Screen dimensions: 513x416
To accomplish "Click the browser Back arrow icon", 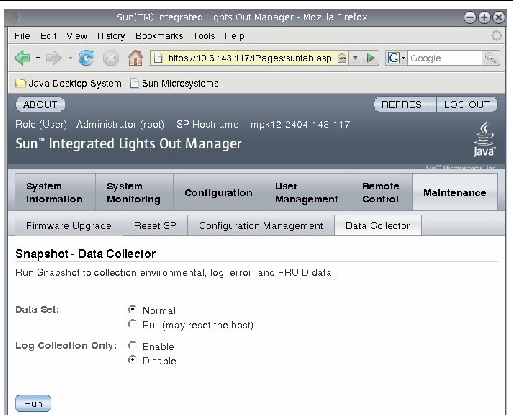I will pyautogui.click(x=22, y=58).
